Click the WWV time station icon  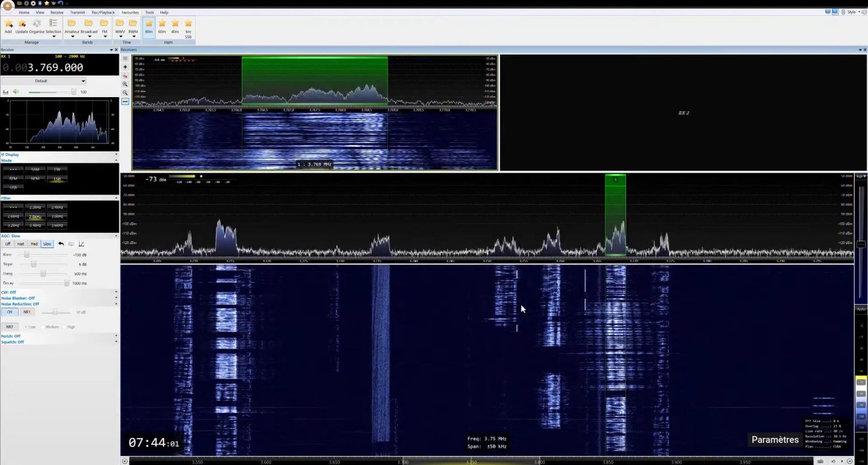[119, 23]
